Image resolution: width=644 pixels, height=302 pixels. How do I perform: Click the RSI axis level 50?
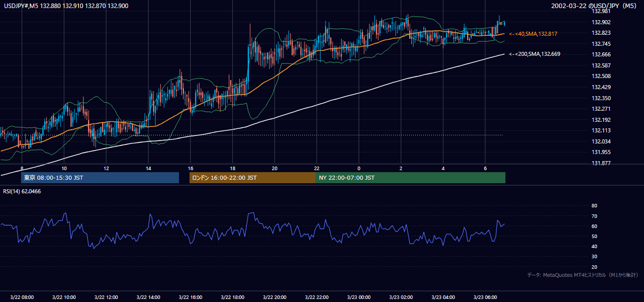coord(594,236)
